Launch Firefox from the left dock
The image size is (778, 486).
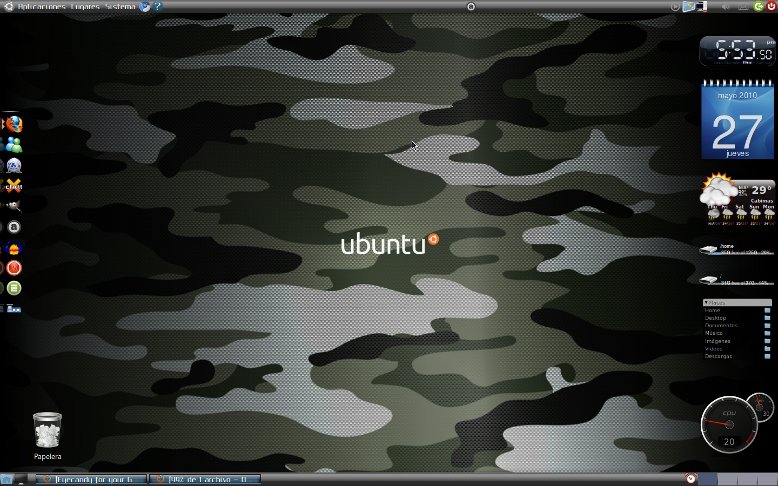pyautogui.click(x=14, y=124)
